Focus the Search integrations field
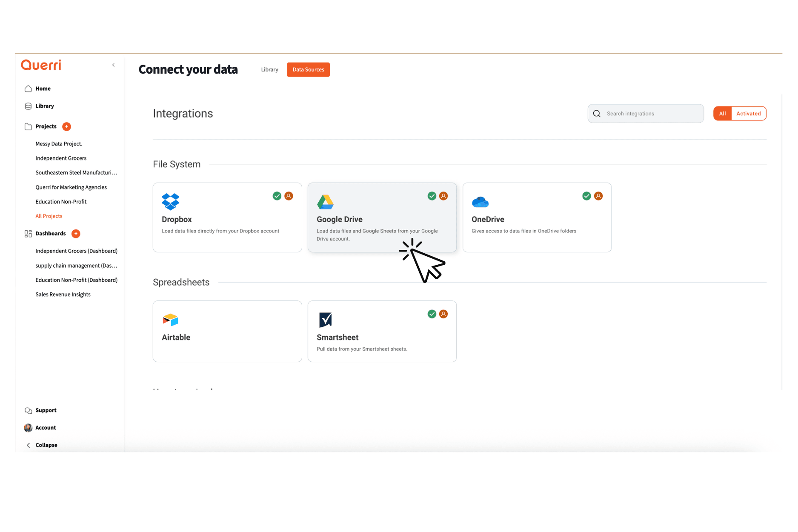This screenshot has width=798, height=532. click(651, 114)
